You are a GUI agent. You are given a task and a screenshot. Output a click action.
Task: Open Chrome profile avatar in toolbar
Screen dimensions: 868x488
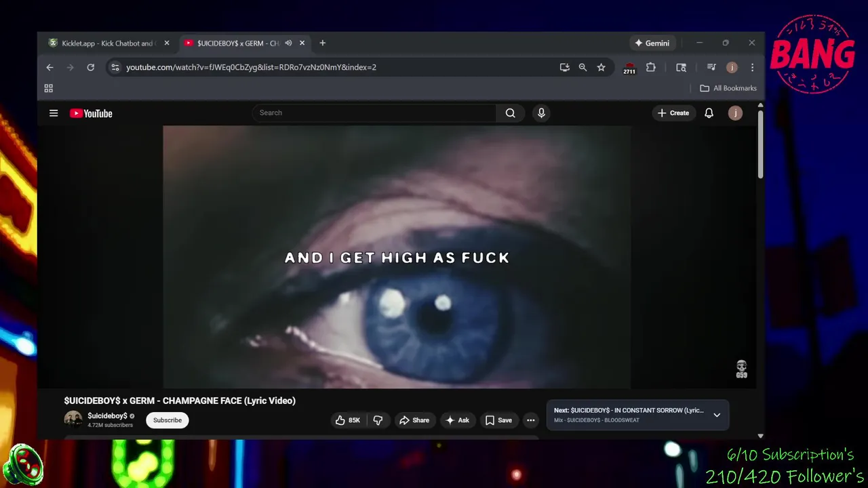732,67
